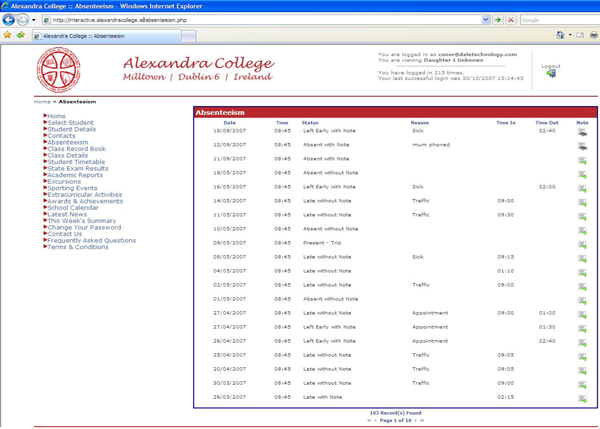
Task: Click the browser Back arrow button
Action: (x=9, y=20)
